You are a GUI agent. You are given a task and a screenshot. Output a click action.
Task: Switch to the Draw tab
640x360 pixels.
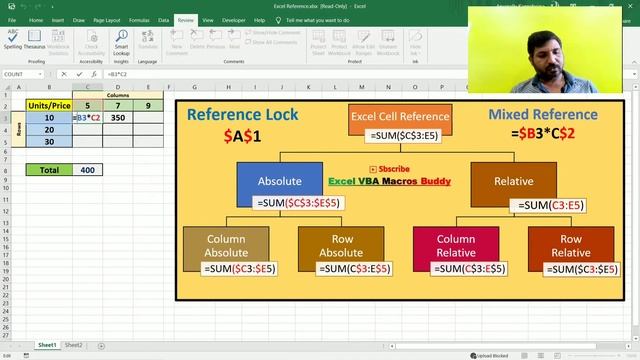[x=78, y=20]
